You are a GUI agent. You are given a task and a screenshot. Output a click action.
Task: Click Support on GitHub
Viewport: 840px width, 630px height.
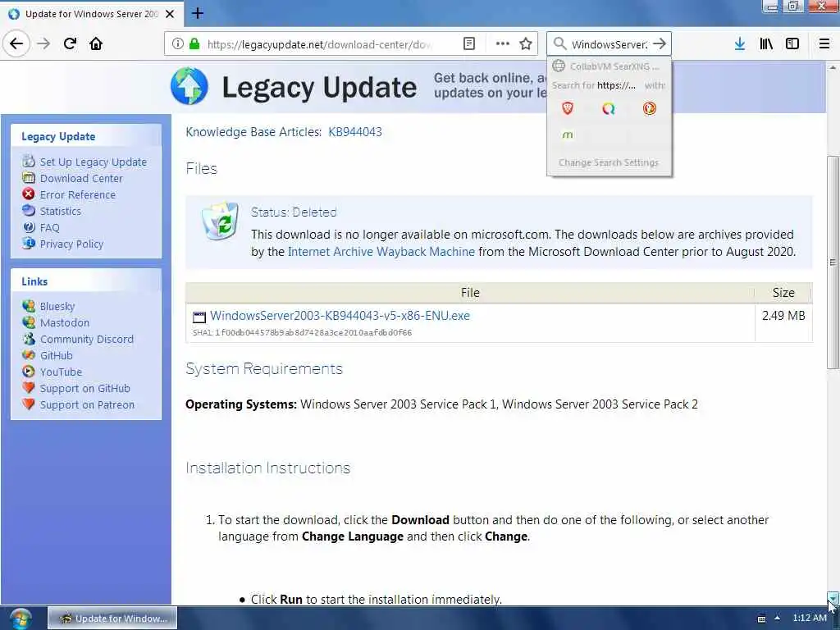[x=85, y=388]
